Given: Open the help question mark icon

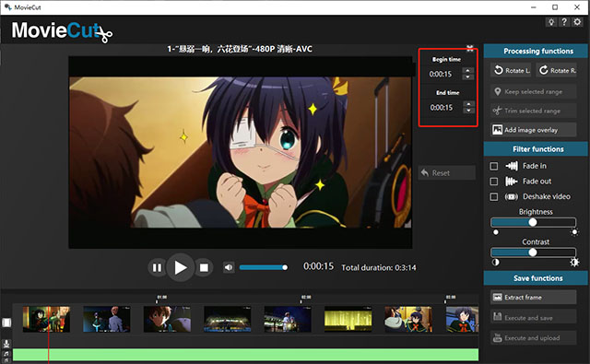Looking at the screenshot, I should 564,22.
